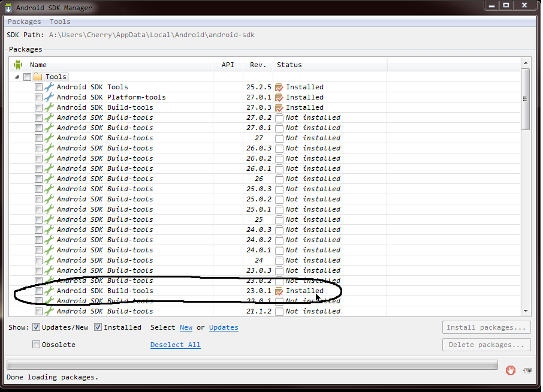
Task: Click wrench icon of Build-tools 27.0.3 row
Action: [x=49, y=107]
